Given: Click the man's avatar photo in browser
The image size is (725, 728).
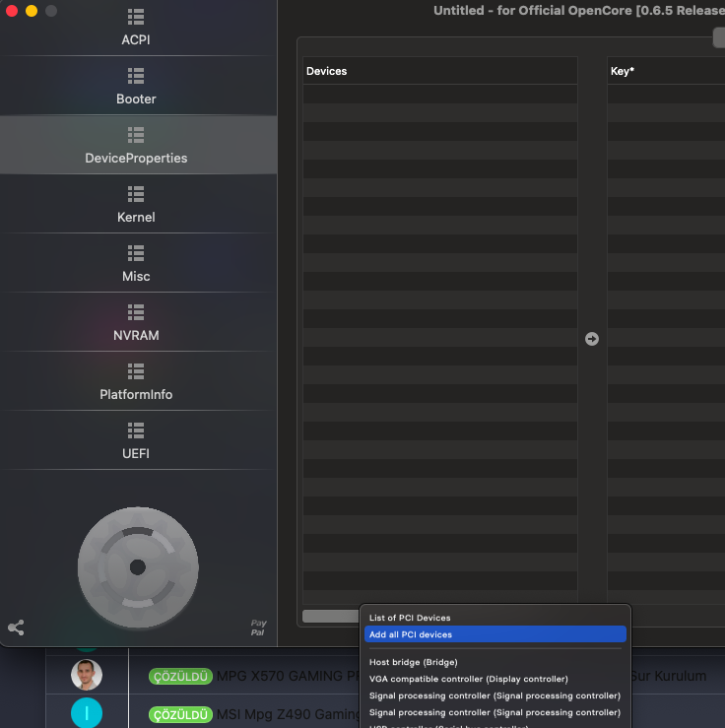Looking at the screenshot, I should (x=87, y=675).
